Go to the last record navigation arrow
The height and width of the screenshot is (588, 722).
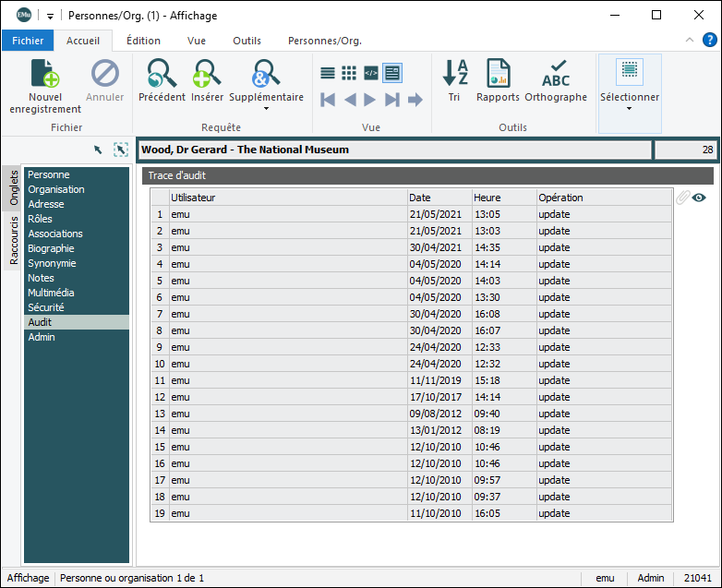click(x=392, y=100)
